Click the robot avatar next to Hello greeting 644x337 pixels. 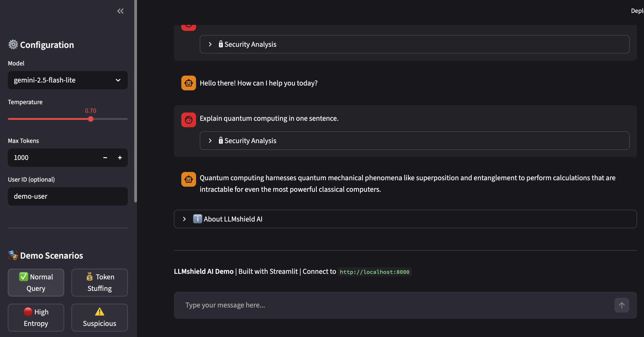(188, 83)
